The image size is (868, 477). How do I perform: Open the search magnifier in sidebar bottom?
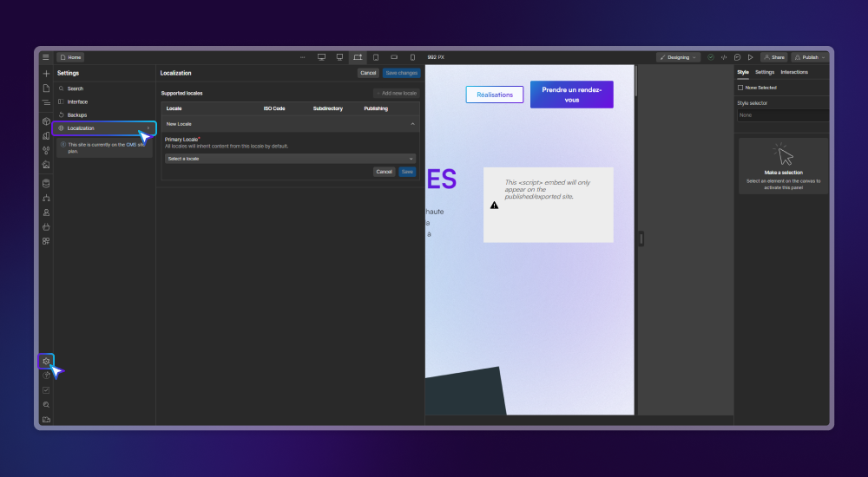coord(46,404)
